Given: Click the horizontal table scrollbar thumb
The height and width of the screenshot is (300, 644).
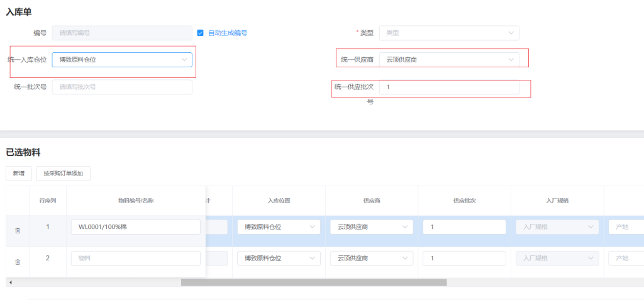Looking at the screenshot, I should [313, 282].
